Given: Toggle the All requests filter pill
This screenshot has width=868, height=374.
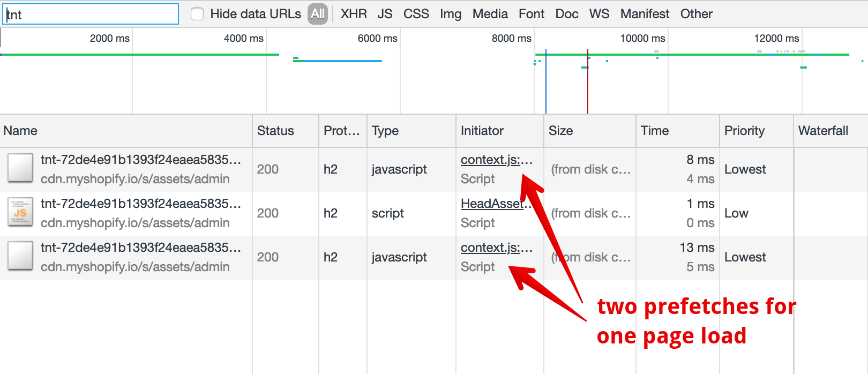Looking at the screenshot, I should (x=318, y=14).
